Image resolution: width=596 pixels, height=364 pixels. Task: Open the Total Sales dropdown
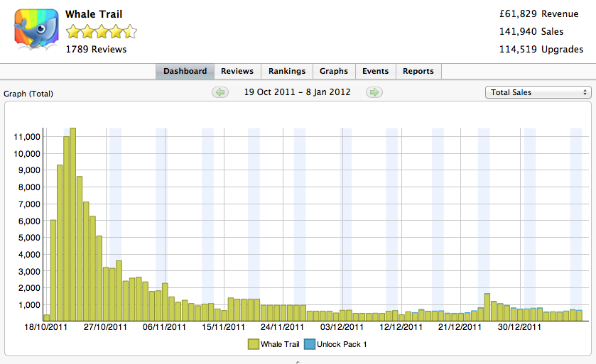click(538, 92)
